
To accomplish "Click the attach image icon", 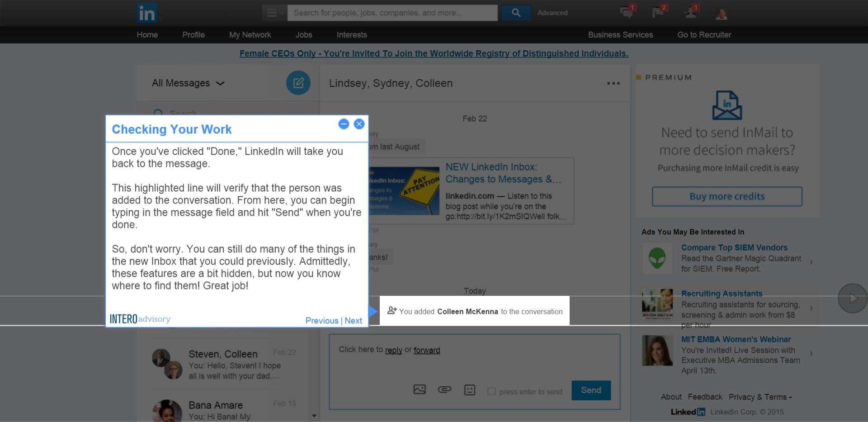I will click(x=420, y=389).
